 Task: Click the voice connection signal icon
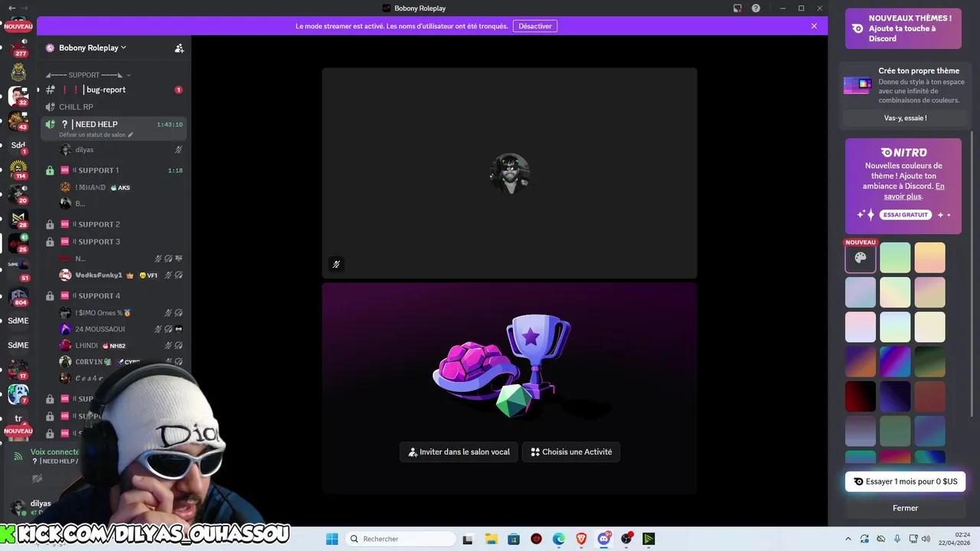point(18,456)
